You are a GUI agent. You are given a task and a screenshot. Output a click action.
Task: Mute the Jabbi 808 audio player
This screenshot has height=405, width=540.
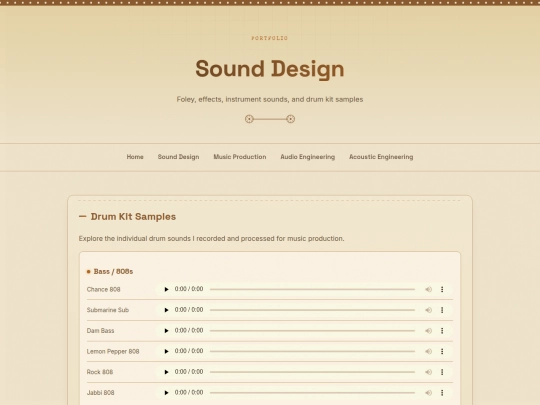[428, 393]
